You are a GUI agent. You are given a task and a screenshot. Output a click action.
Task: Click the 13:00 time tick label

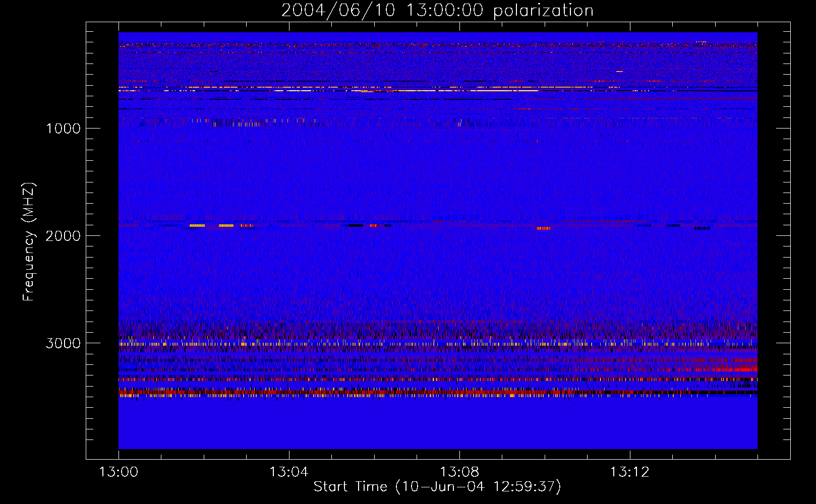[x=119, y=472]
